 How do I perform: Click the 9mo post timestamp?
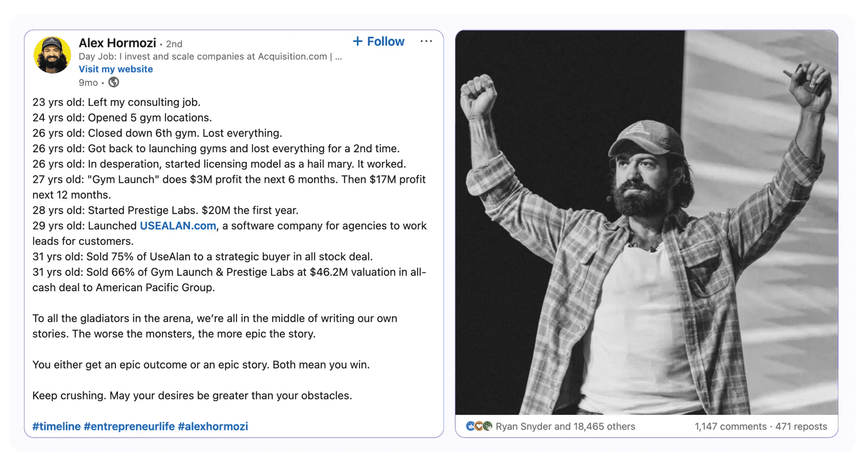88,83
